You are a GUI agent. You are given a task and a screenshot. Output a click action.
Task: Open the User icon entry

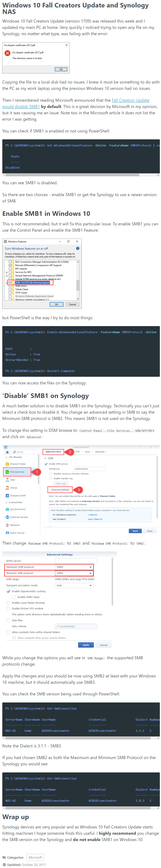7,480
